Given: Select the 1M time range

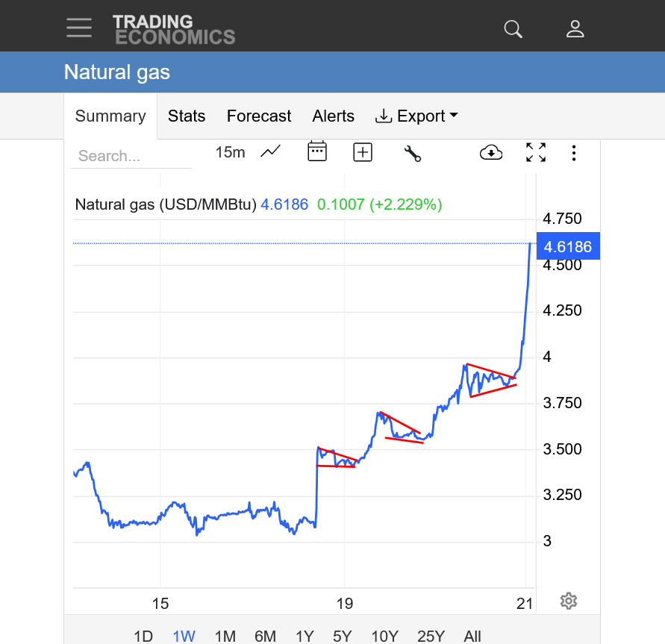Looking at the screenshot, I should [x=225, y=636].
